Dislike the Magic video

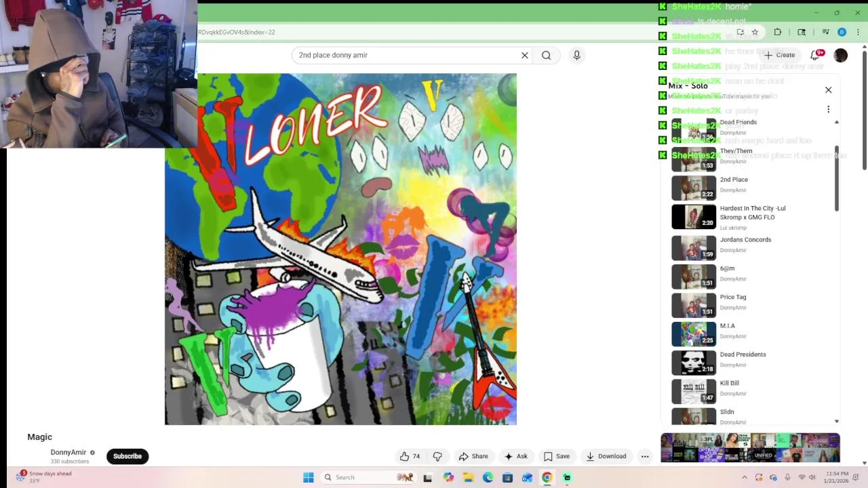pyautogui.click(x=437, y=456)
